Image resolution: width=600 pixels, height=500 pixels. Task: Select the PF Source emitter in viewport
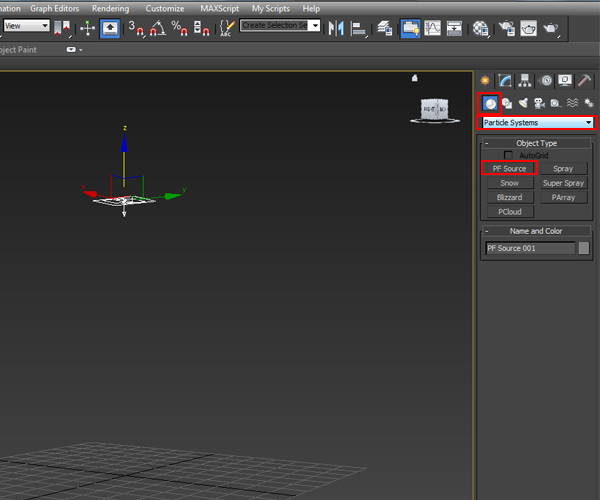124,201
